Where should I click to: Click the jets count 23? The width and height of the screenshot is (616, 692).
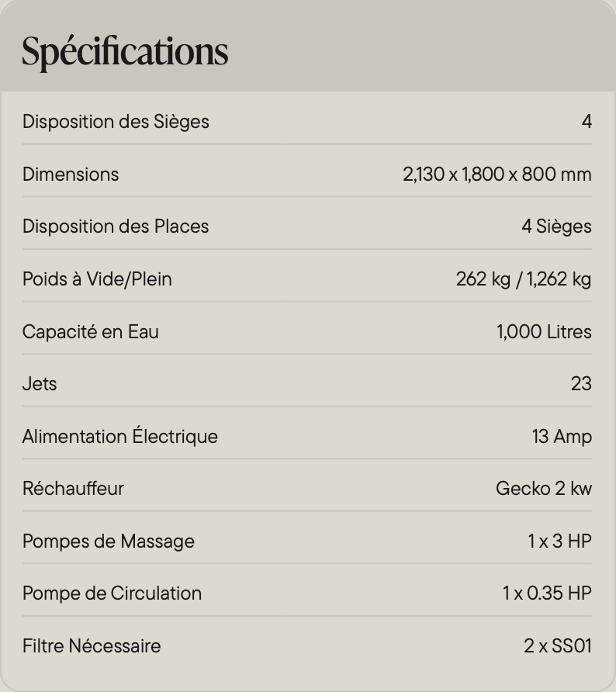(581, 383)
